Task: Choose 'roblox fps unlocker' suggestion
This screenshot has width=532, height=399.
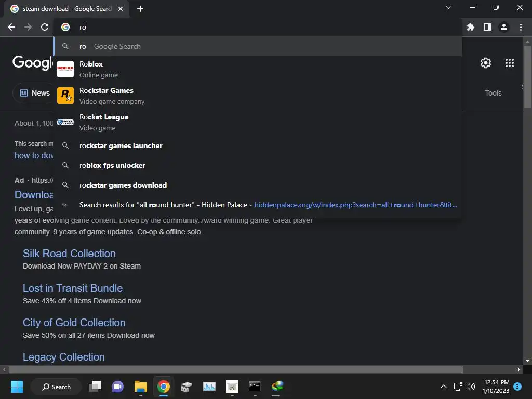Action: (258, 165)
